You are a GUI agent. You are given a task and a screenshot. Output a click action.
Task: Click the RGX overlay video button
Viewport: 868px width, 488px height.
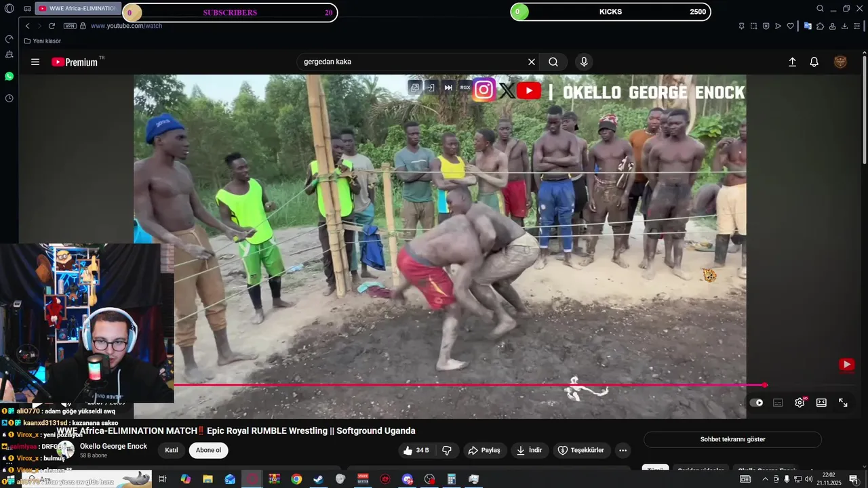pos(465,87)
